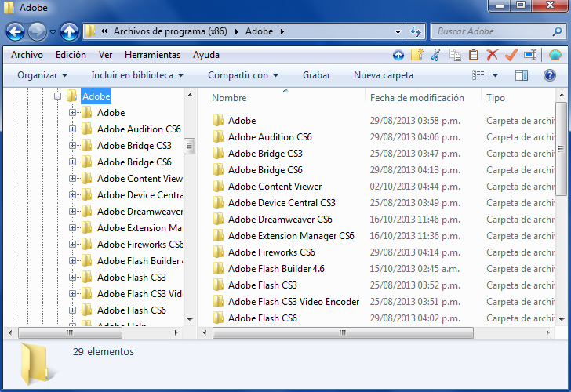
Task: Select the top Adobe folder in list
Action: 242,121
